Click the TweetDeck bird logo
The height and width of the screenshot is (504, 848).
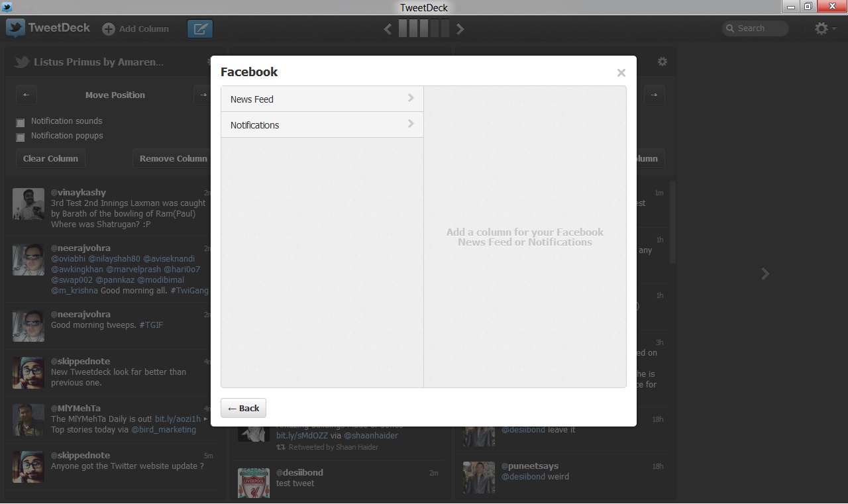(x=15, y=28)
